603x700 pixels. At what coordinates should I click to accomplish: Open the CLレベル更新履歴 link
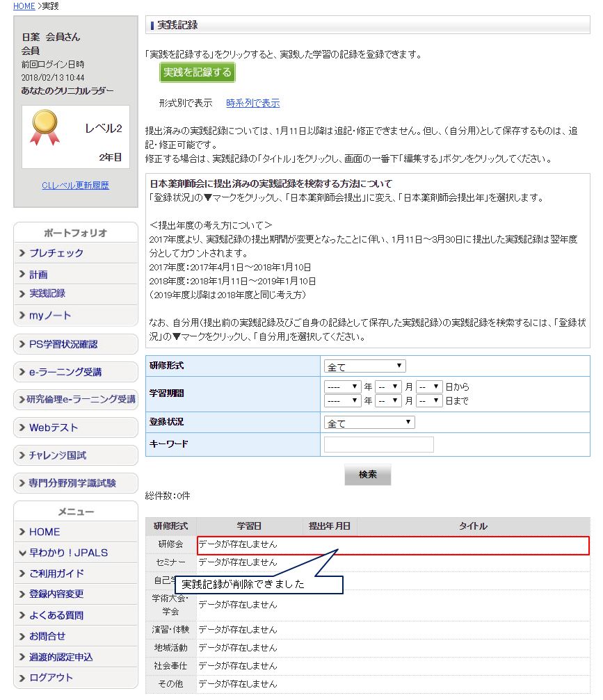pos(76,186)
